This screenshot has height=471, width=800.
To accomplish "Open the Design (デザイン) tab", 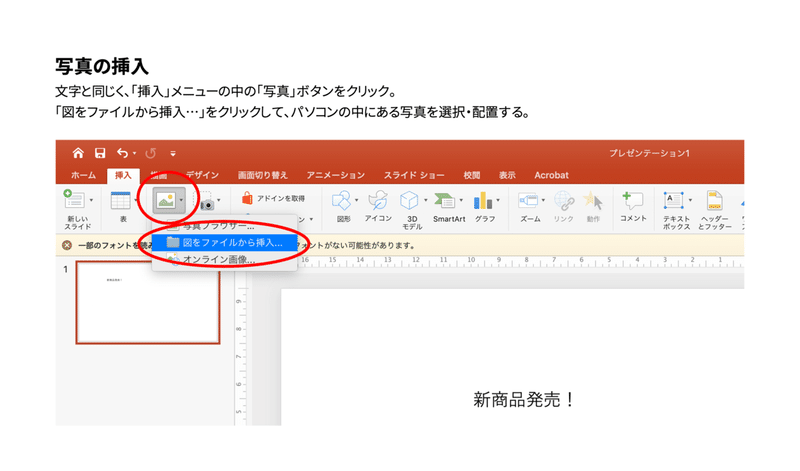I will 203,175.
